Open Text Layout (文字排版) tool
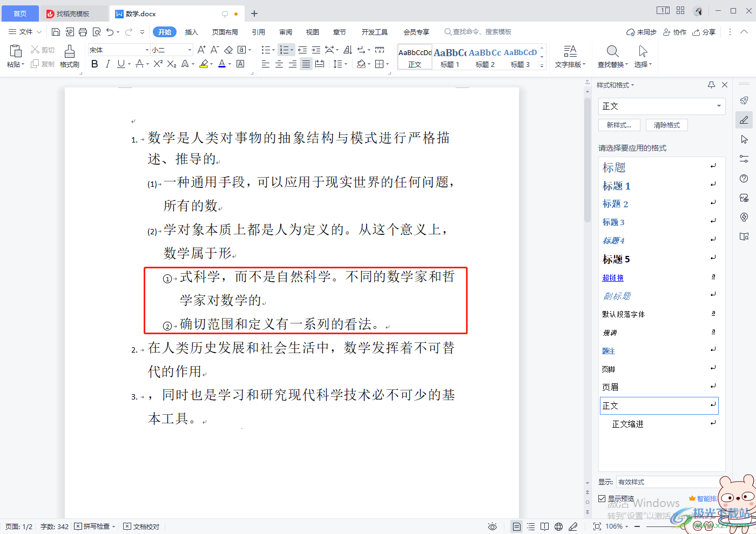 570,56
